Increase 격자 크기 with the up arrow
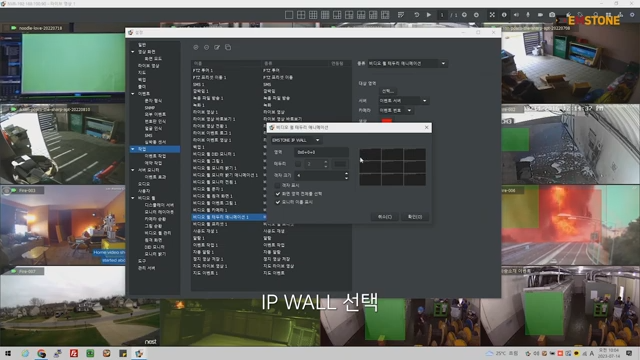 347,173
